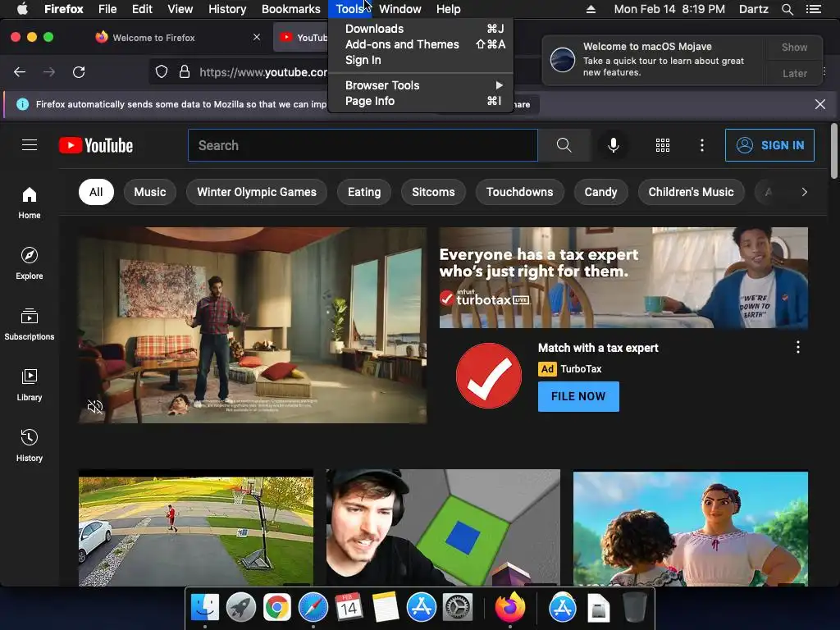
Task: Select the All chip
Action: [96, 192]
